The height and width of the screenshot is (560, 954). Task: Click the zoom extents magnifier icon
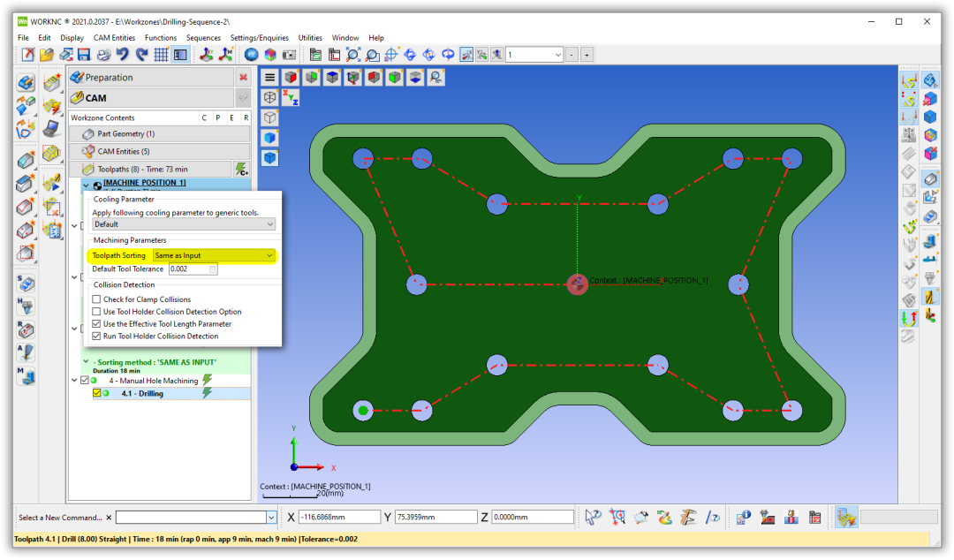point(352,55)
